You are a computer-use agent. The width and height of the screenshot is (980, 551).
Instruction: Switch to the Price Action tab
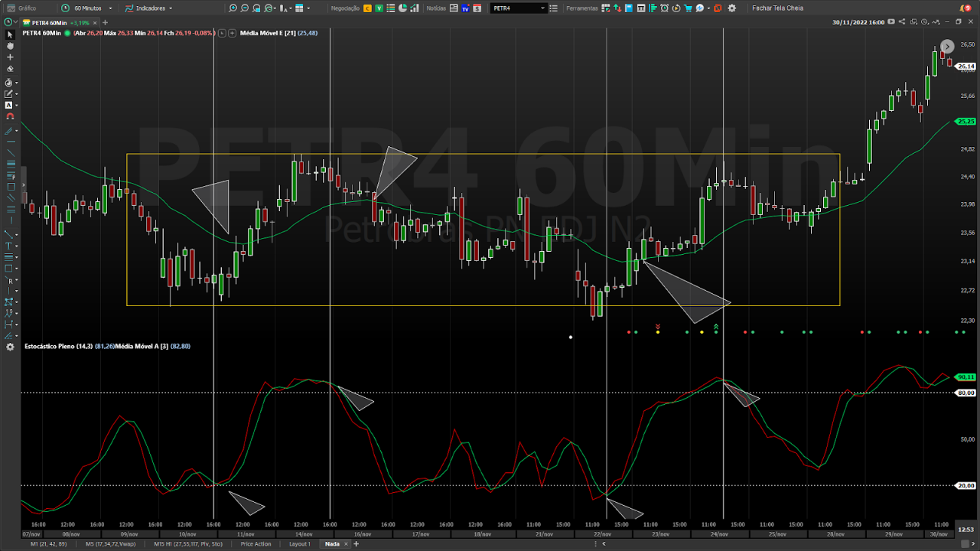click(256, 543)
